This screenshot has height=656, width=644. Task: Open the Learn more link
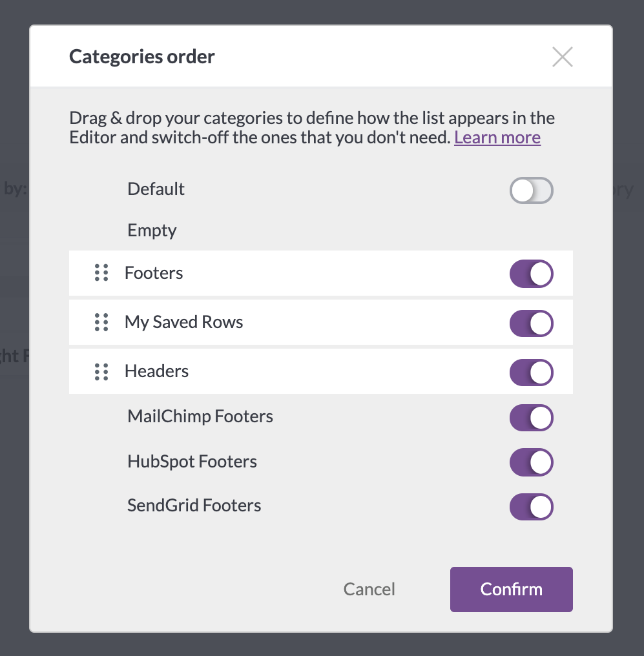pos(497,138)
